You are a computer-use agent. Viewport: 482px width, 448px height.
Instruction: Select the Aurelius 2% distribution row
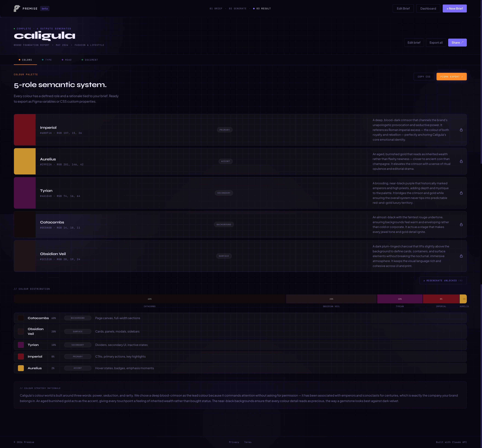coord(240,368)
